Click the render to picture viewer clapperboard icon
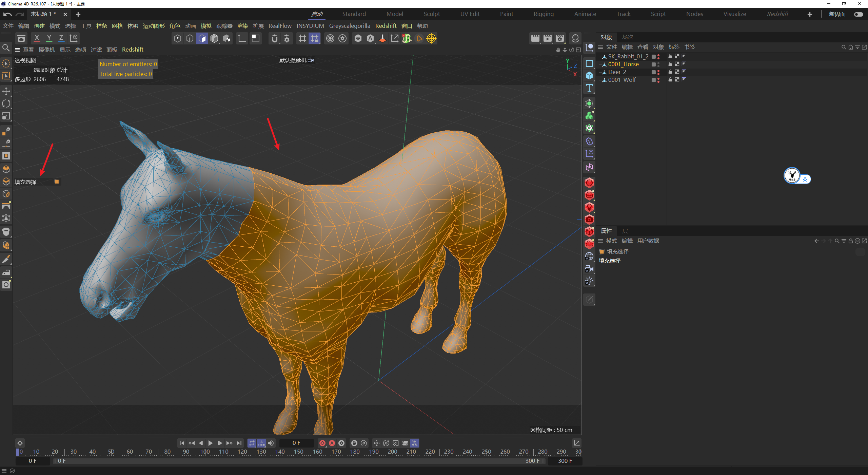 (x=547, y=38)
